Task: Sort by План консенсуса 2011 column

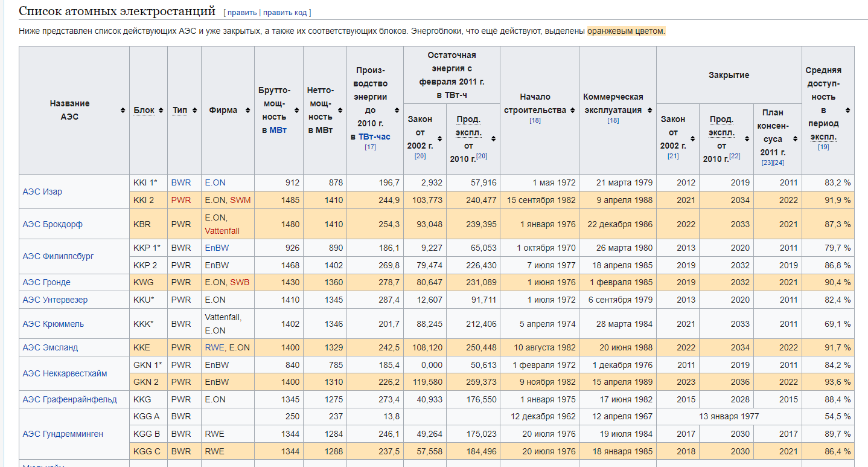Action: (795, 139)
